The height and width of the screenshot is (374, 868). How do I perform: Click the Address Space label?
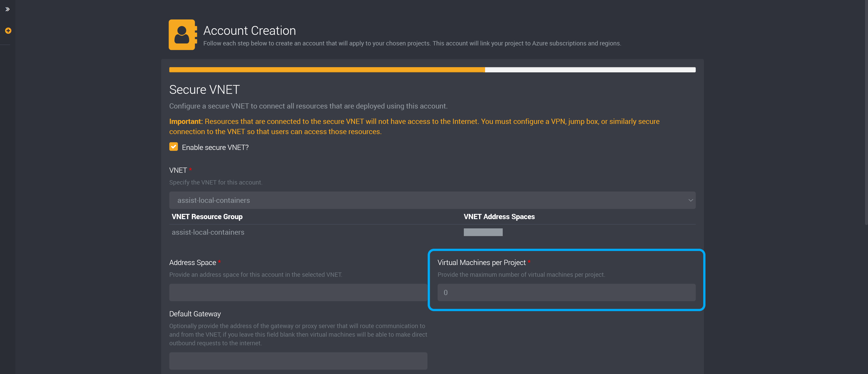pos(192,263)
